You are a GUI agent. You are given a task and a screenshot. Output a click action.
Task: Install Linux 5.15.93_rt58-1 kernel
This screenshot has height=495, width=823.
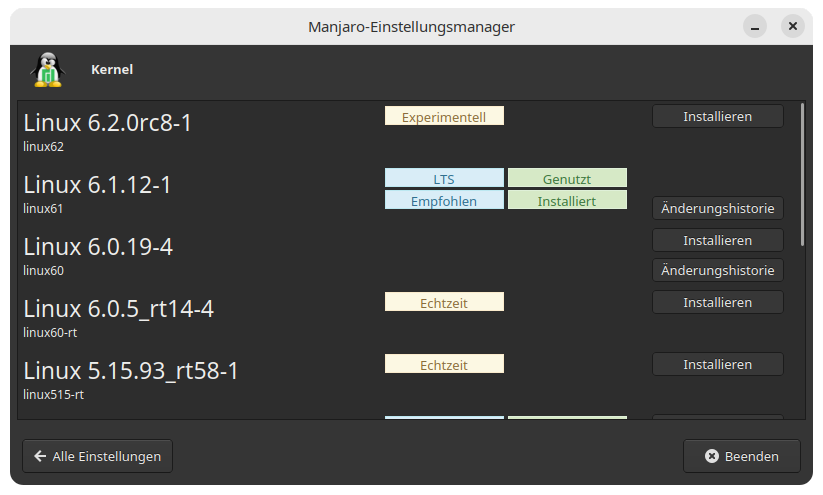[x=718, y=364]
